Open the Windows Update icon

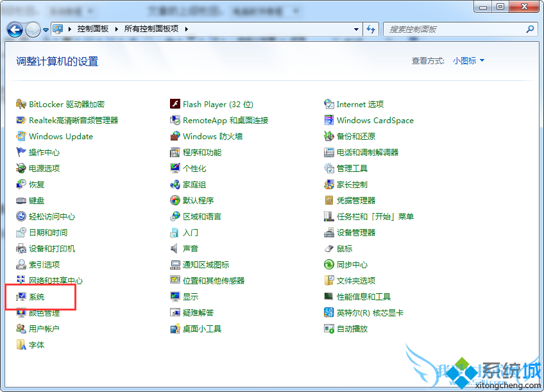tap(21, 136)
